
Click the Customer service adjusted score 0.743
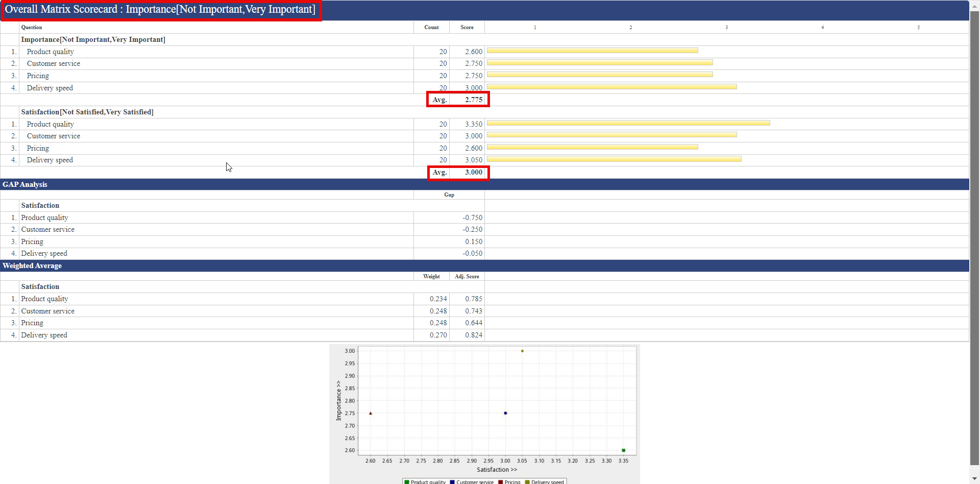click(474, 311)
